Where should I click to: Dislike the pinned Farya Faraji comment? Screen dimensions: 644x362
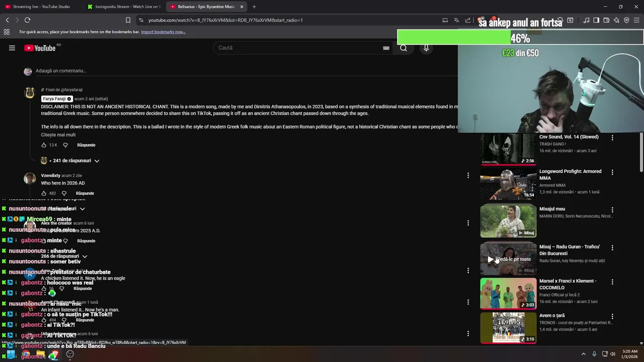click(x=65, y=145)
